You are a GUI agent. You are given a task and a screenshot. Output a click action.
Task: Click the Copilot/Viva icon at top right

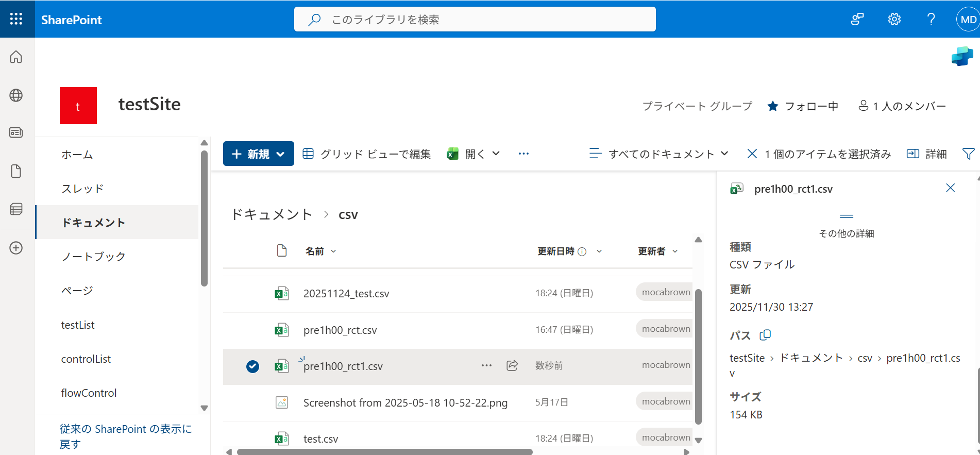[962, 56]
